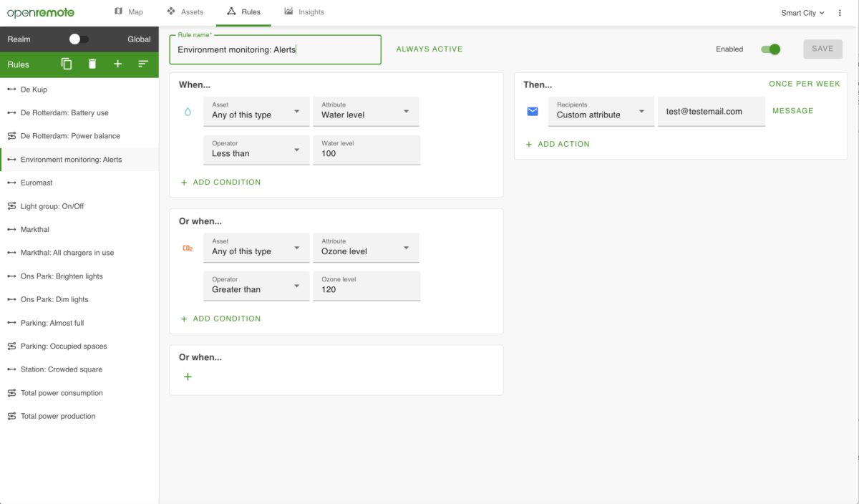Select Ons Park: Brighten lights rule

(79, 276)
